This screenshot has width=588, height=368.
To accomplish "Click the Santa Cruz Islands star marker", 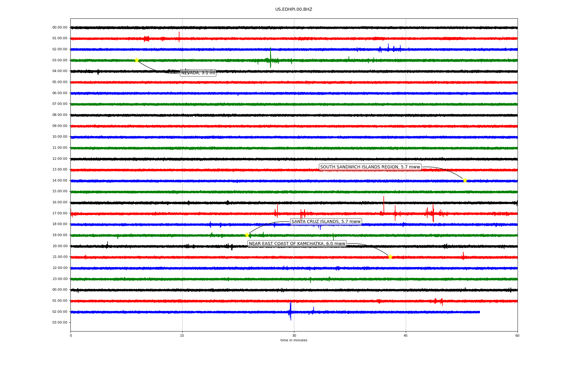I will tap(247, 235).
